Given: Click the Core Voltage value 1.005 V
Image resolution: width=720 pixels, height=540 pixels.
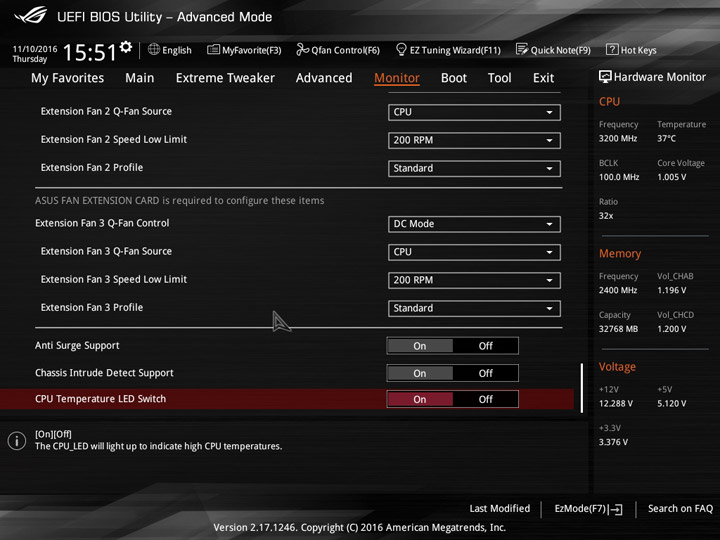Looking at the screenshot, I should point(671,177).
